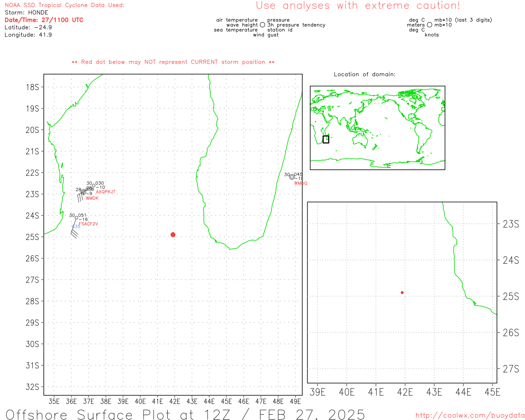This screenshot has height=420, width=525.
Task: Click the WMDQ station id label
Action: (301, 183)
